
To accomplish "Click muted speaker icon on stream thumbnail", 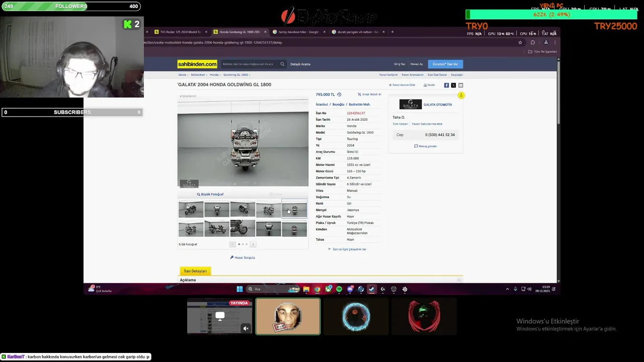I will [246, 328].
